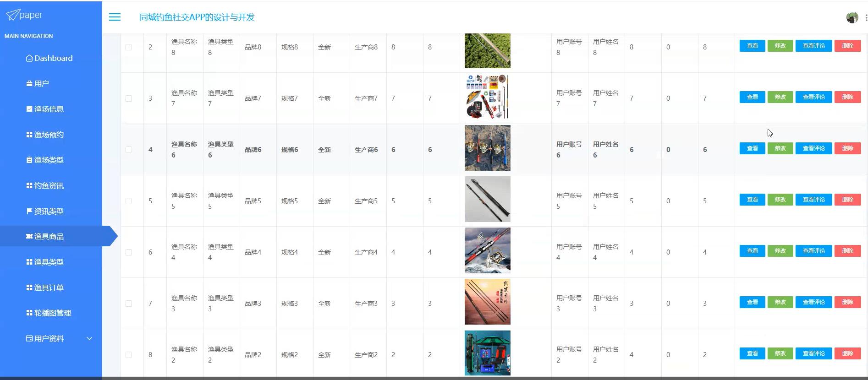The image size is (868, 380).
Task: Open the reels image for 渔具名称6
Action: tap(487, 148)
